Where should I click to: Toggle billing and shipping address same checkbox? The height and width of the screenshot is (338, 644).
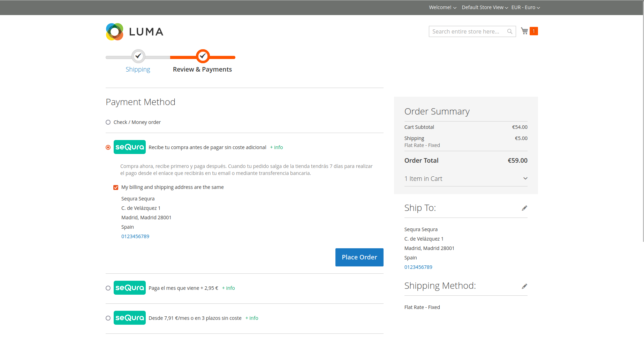[x=116, y=188]
